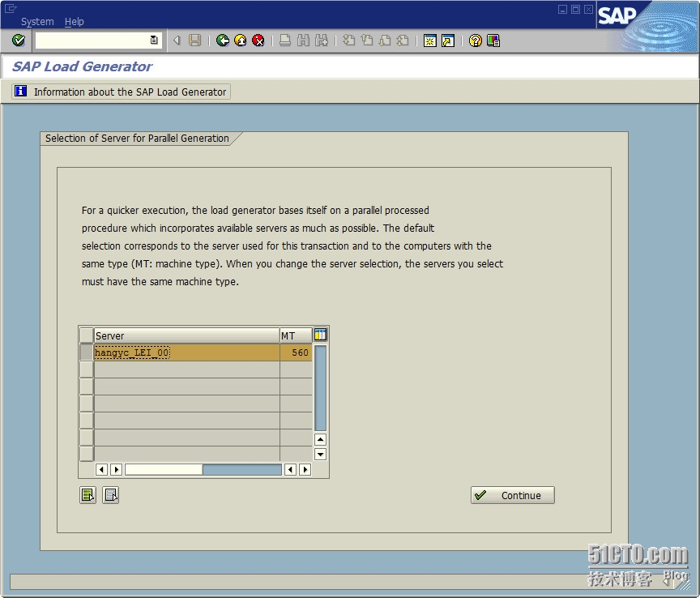Click the First Page icon

coord(348,41)
